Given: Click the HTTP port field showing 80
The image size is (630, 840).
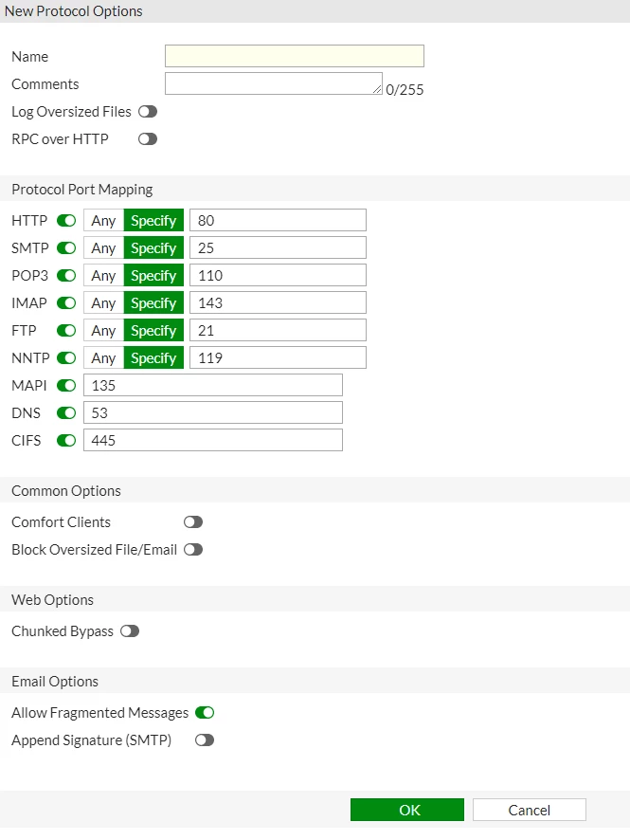Looking at the screenshot, I should click(x=278, y=221).
